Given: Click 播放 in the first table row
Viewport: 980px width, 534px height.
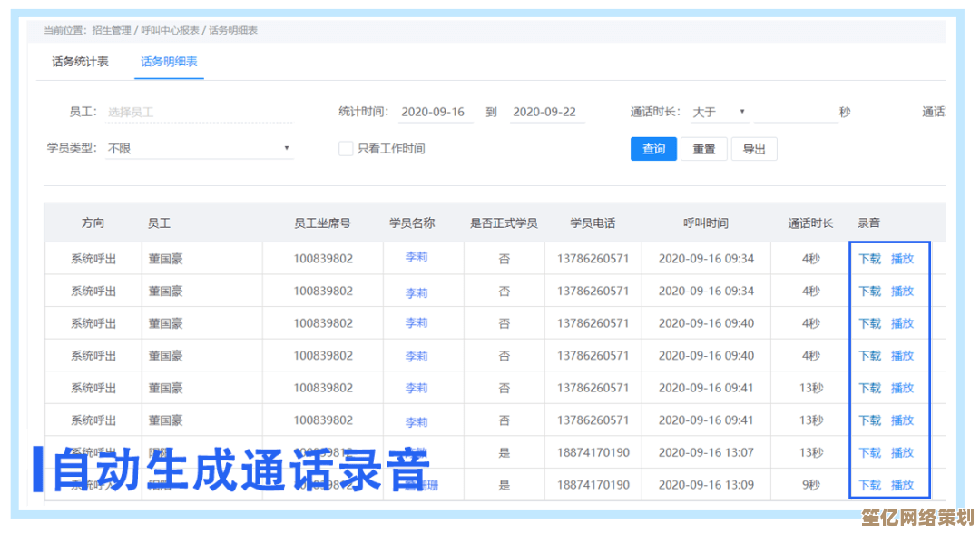Looking at the screenshot, I should (902, 259).
